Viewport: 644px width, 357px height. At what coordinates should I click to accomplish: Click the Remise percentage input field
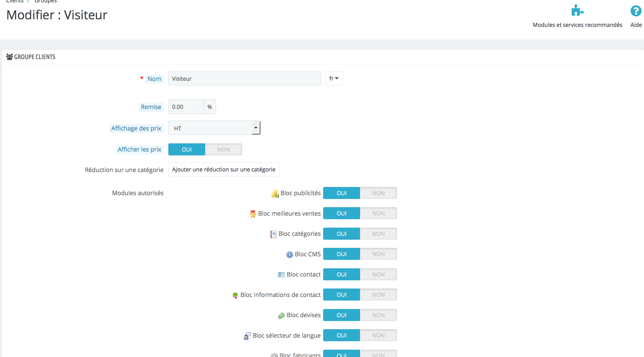[186, 107]
